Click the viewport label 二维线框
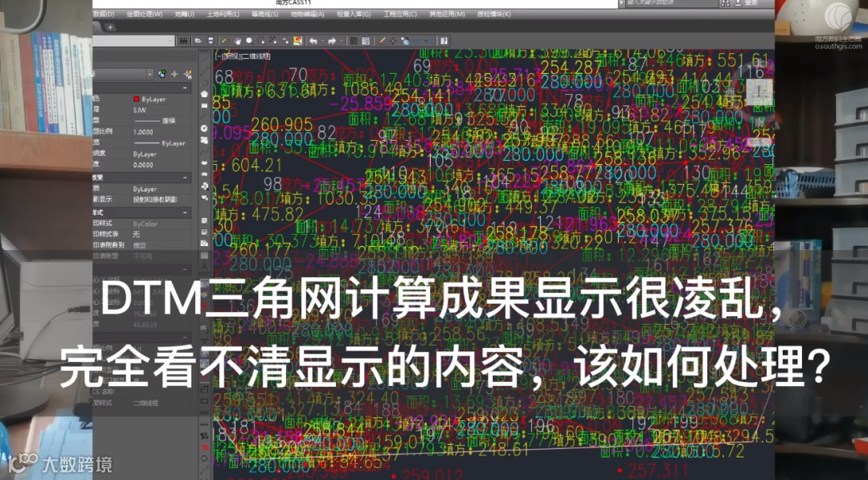The width and height of the screenshot is (868, 480). click(x=257, y=56)
